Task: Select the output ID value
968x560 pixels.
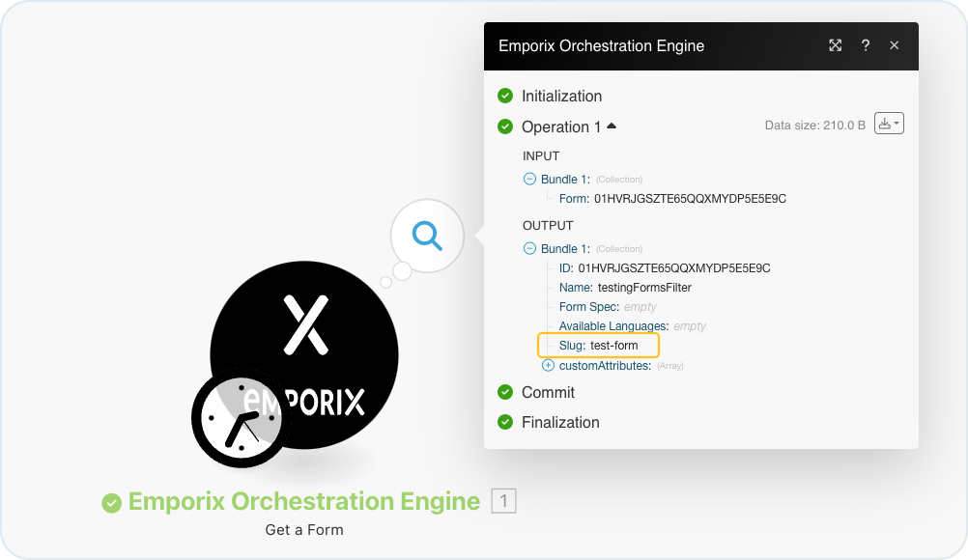Action: click(674, 268)
